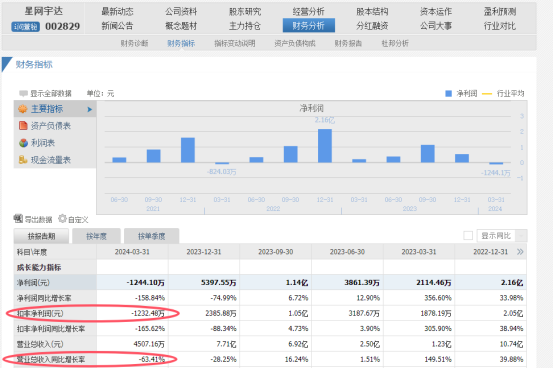Switch to the 资产负债构成 sub-tab
Image resolution: width=554 pixels, height=369 pixels.
(x=295, y=43)
